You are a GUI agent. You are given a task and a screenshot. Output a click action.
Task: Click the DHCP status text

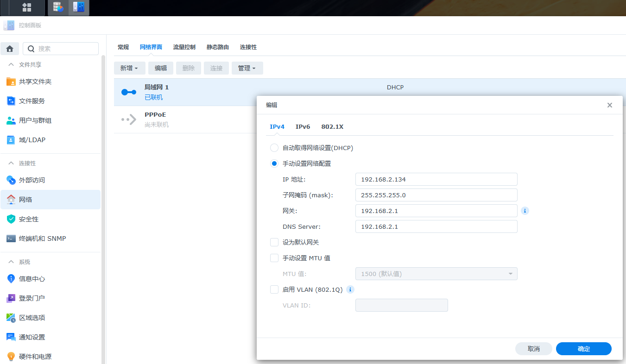tap(395, 87)
